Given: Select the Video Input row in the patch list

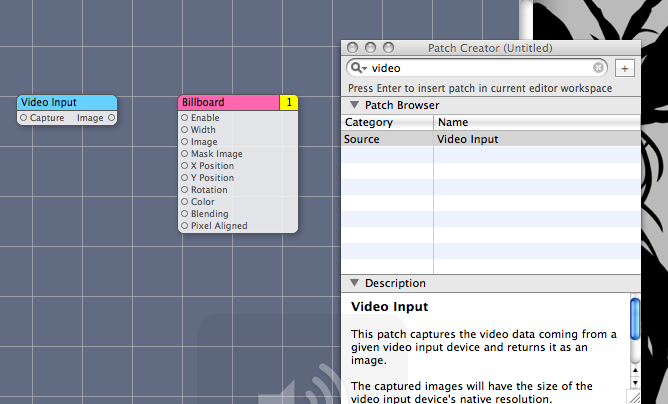Looking at the screenshot, I should (x=491, y=139).
